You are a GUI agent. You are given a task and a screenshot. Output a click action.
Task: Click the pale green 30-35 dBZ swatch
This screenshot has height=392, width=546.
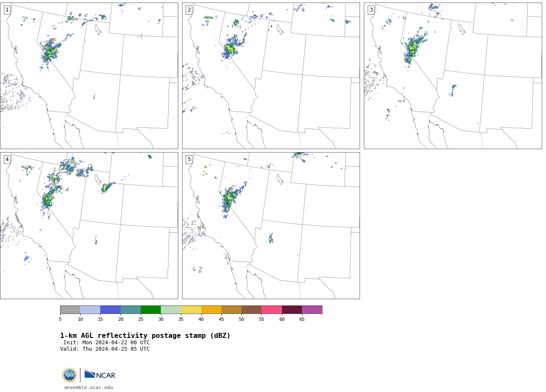tap(171, 310)
